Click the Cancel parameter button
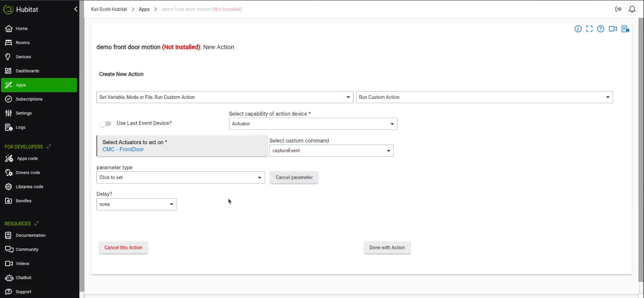The height and width of the screenshot is (298, 644). pos(294,177)
